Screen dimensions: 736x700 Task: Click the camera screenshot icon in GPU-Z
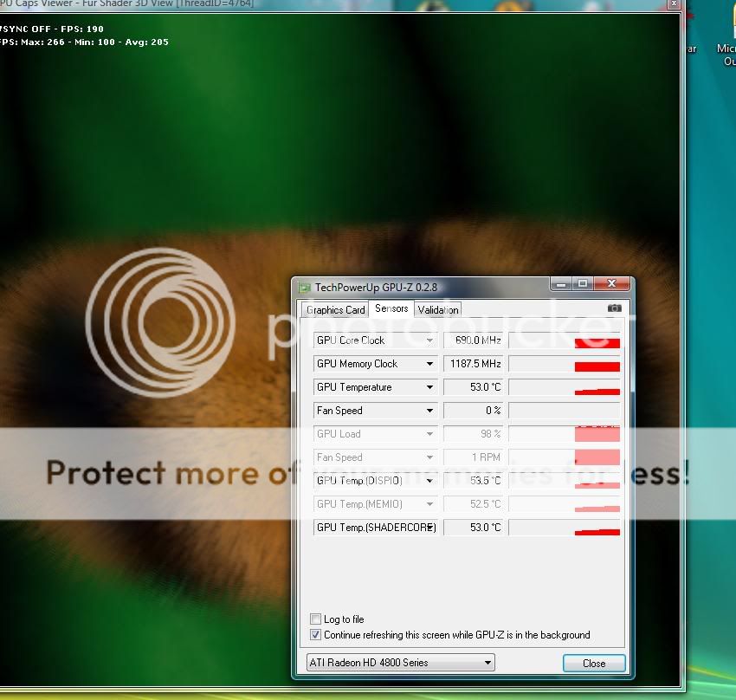(614, 308)
